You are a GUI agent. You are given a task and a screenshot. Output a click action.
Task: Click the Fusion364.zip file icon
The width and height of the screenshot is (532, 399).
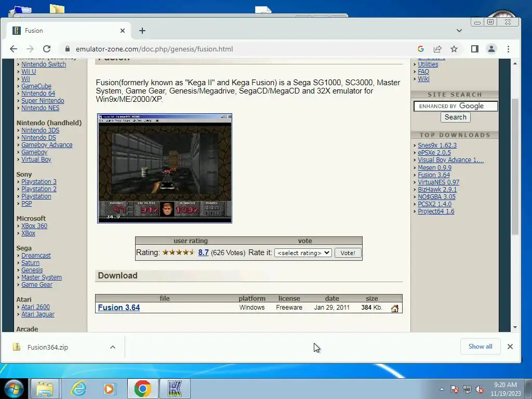[17, 347]
